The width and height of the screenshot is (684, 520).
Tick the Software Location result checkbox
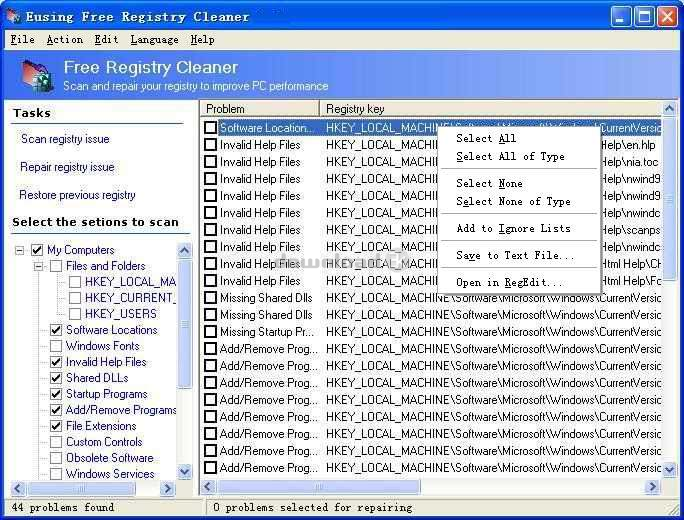[211, 128]
